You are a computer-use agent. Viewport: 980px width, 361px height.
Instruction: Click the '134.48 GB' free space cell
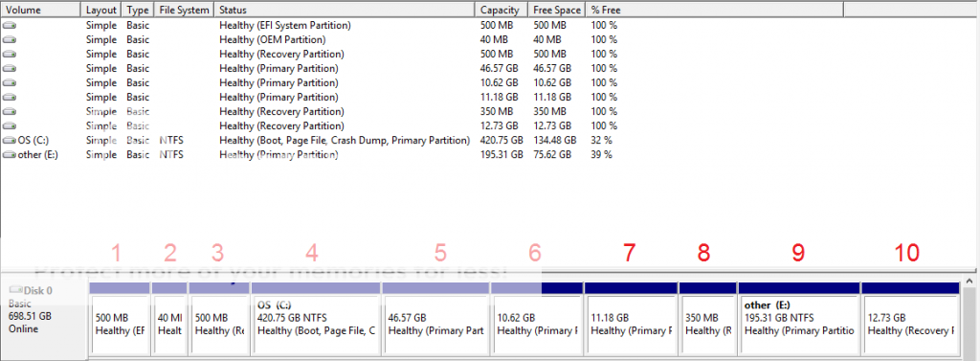click(x=555, y=141)
